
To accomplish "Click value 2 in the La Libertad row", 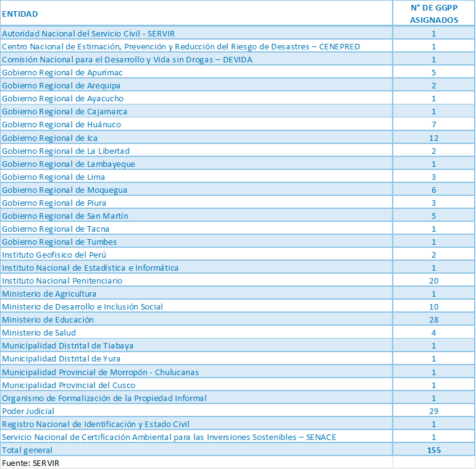I will (x=434, y=151).
